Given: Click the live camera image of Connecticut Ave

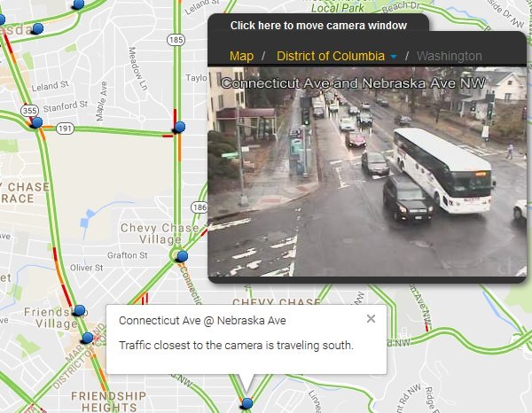Looking at the screenshot, I should (367, 171).
